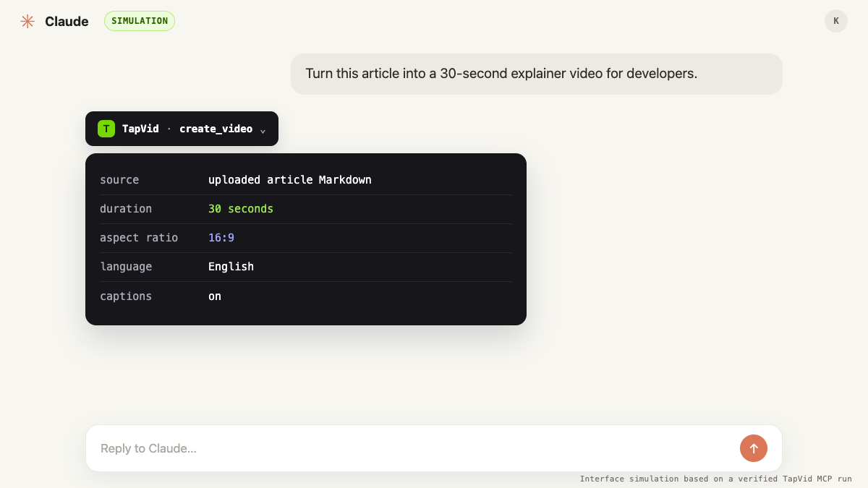Image resolution: width=868 pixels, height=488 pixels.
Task: Click the SIMULATION badge
Action: pos(140,21)
